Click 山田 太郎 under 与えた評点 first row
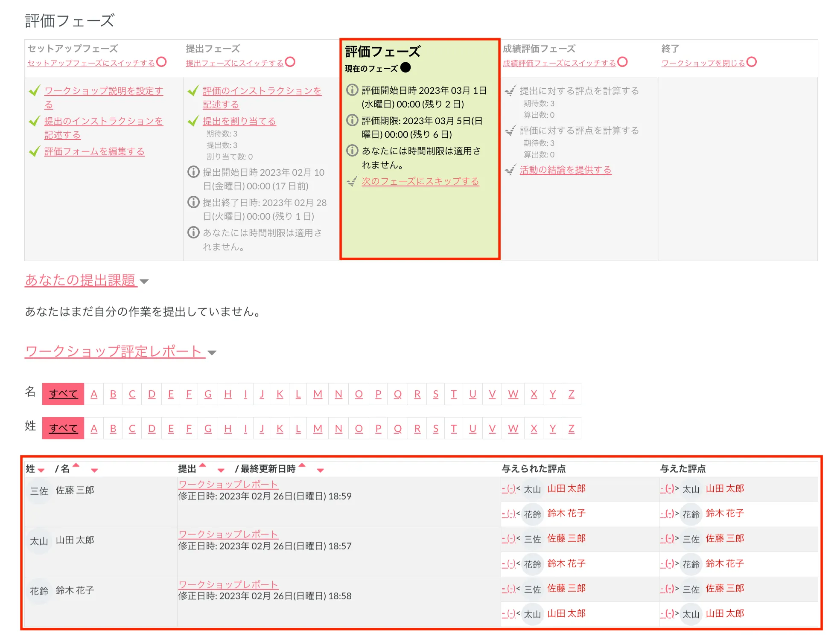The height and width of the screenshot is (636, 840). pyautogui.click(x=724, y=488)
